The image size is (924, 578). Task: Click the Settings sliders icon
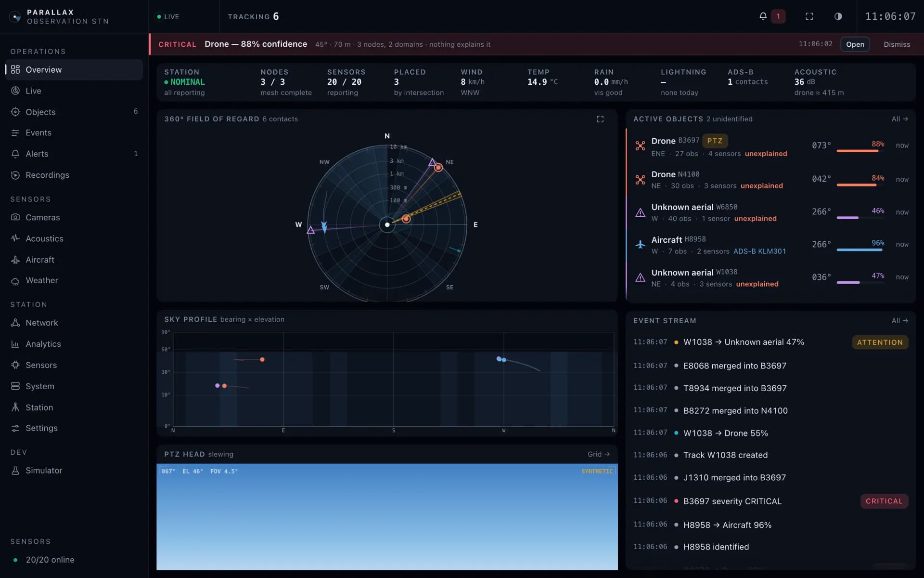pyautogui.click(x=15, y=428)
